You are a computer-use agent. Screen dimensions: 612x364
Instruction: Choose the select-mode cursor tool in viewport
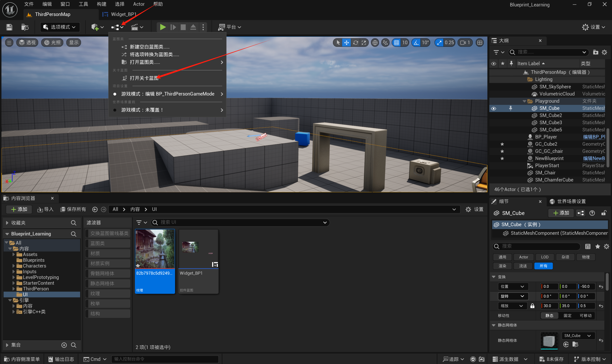(338, 43)
